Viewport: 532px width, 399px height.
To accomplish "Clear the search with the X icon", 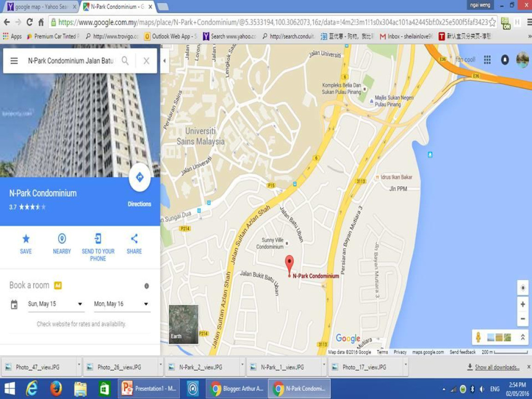I will point(146,61).
